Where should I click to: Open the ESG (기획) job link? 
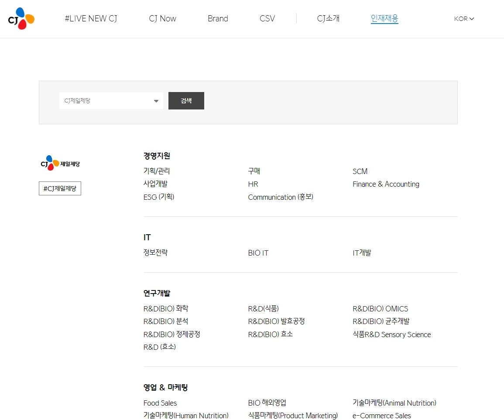pyautogui.click(x=159, y=197)
